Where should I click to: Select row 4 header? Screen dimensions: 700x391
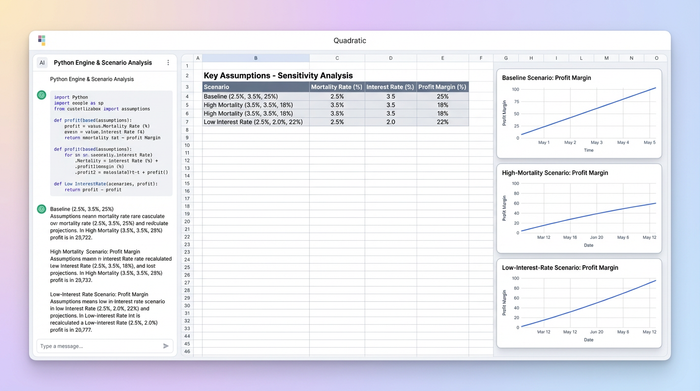(x=187, y=96)
